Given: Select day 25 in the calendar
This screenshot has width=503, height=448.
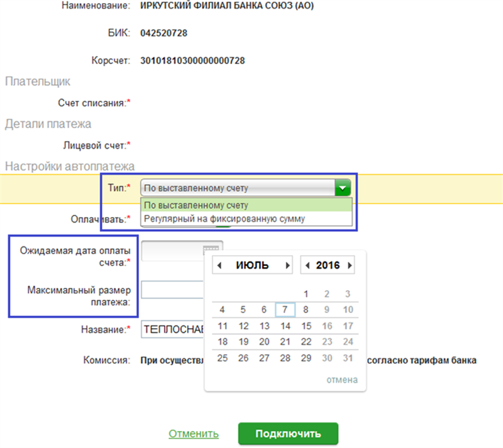Looking at the screenshot, I should tap(222, 358).
